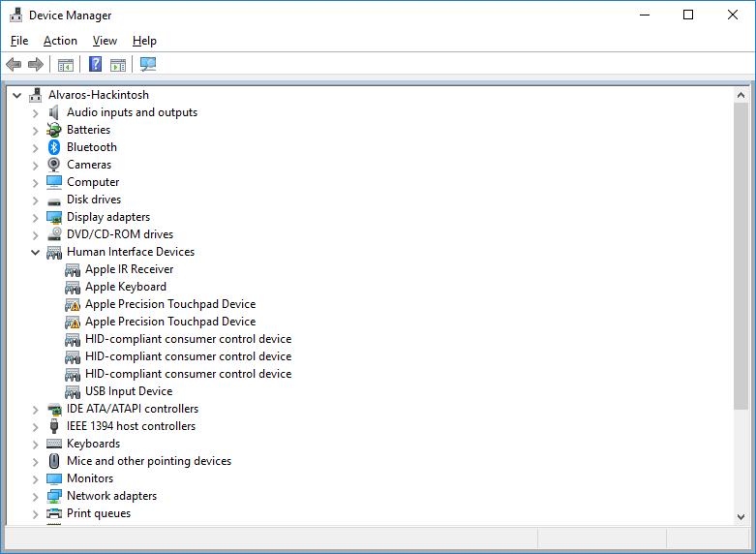Select the DVD/CD-ROM drives label

pyautogui.click(x=120, y=234)
